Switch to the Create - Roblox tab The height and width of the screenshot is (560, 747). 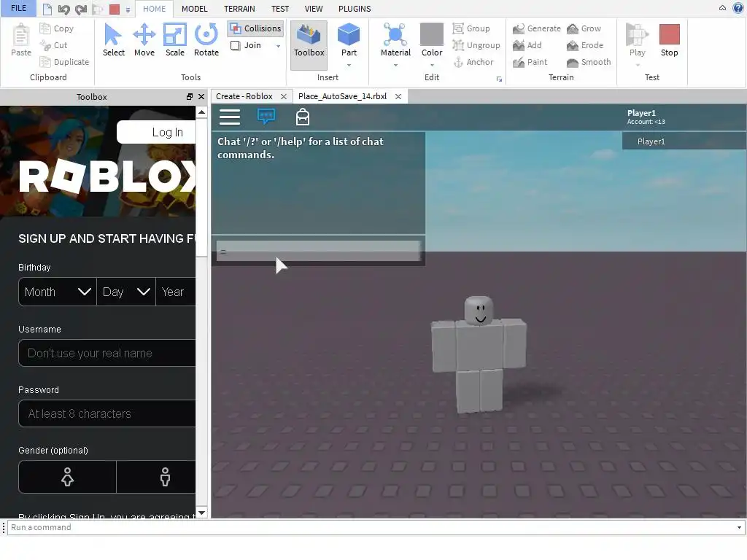point(244,96)
